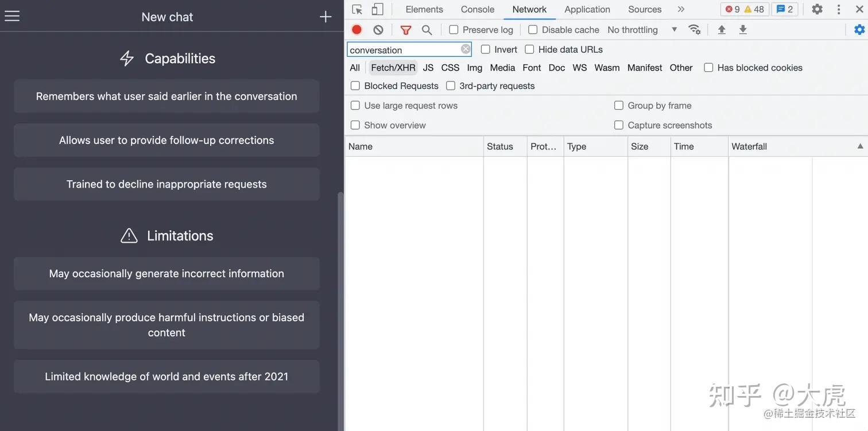The width and height of the screenshot is (868, 431).
Task: Toggle the red filter funnel icon
Action: 406,30
